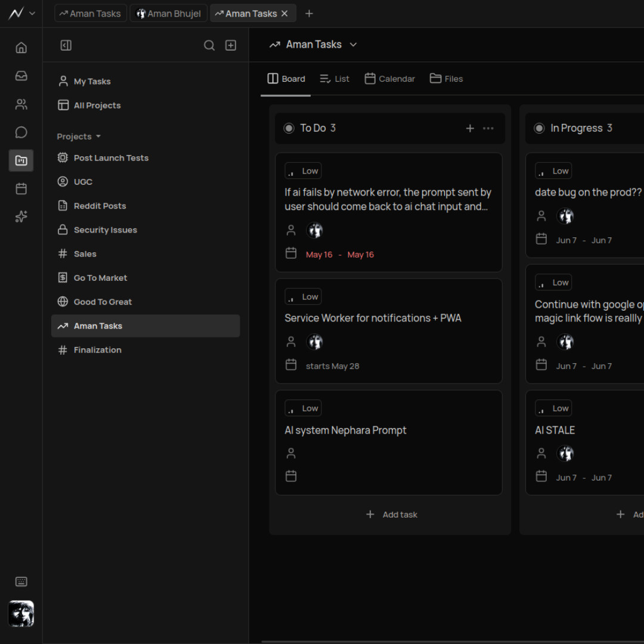The image size is (644, 644).
Task: Collapse the sidebar panel icon
Action: tap(66, 45)
